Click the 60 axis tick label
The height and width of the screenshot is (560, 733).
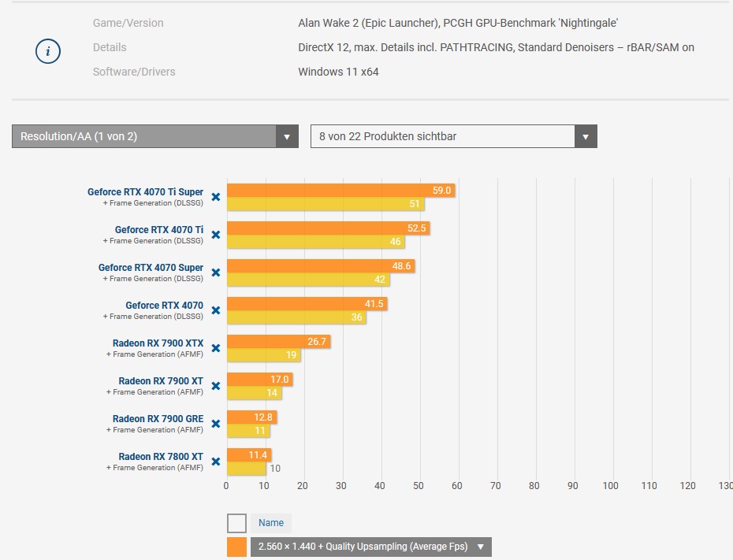[456, 486]
